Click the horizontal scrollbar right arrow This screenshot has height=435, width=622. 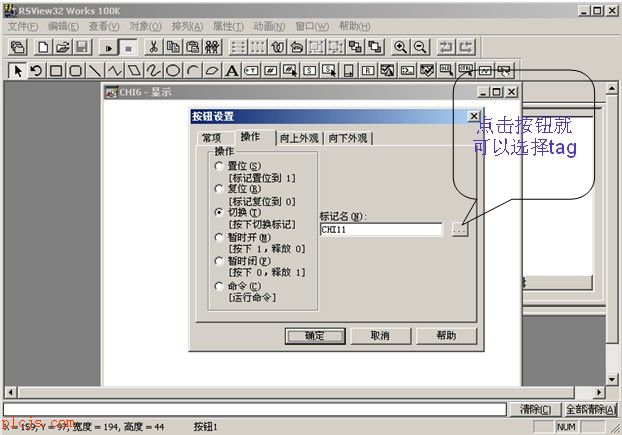point(599,393)
